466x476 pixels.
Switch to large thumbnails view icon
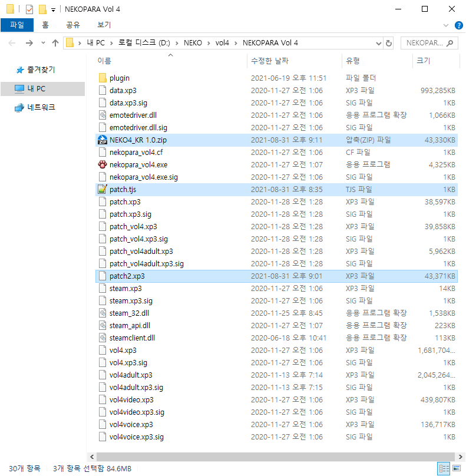(457, 468)
